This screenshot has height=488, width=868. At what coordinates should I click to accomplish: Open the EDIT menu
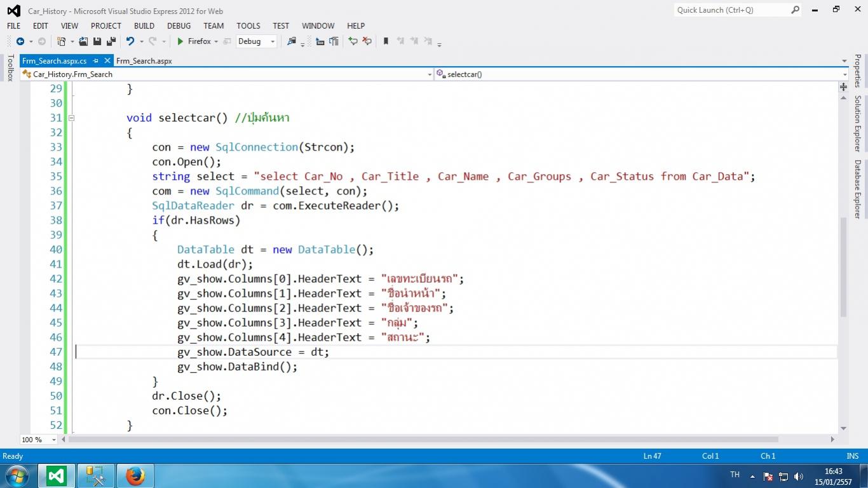click(x=41, y=26)
